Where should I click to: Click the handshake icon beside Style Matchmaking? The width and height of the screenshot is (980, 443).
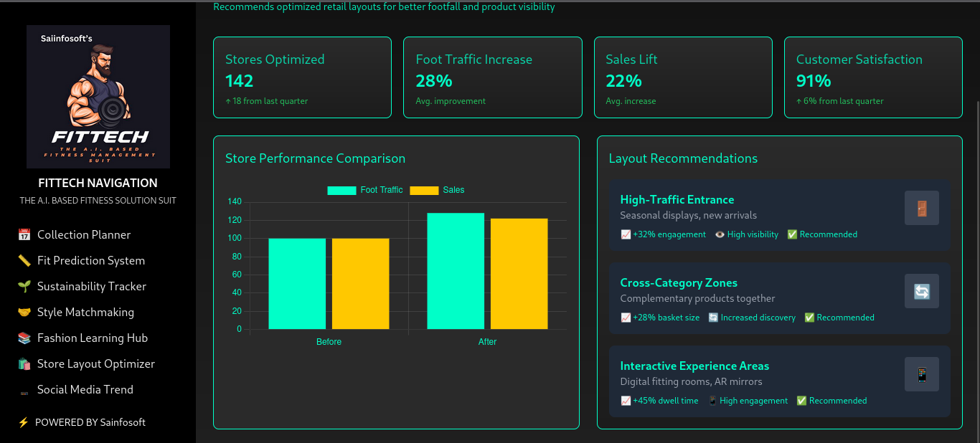pos(24,313)
